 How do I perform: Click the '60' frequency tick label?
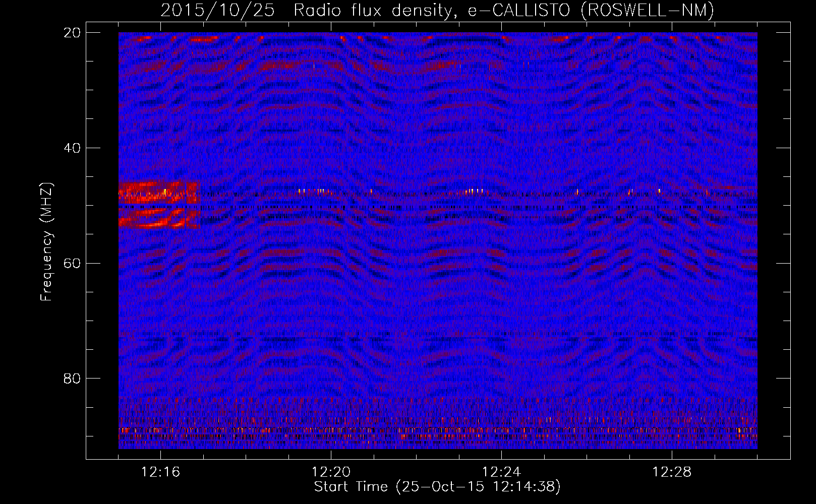[72, 263]
